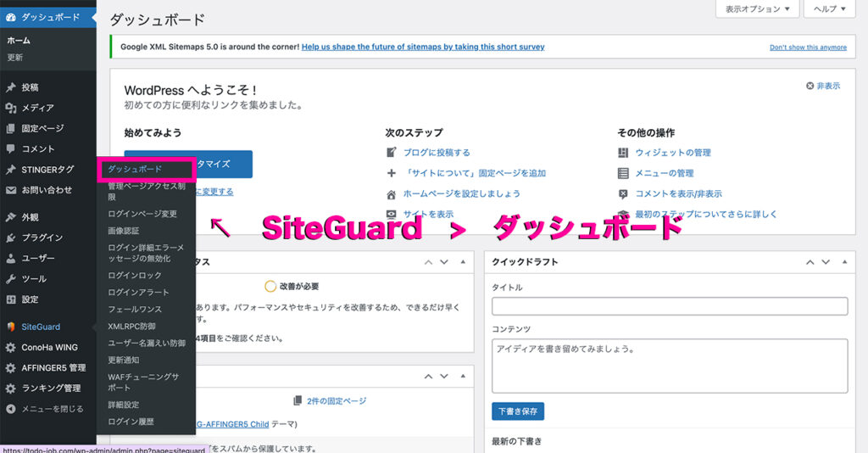Click the settings icon beside 設定
Viewport: 868px width, 453px height.
coord(10,299)
